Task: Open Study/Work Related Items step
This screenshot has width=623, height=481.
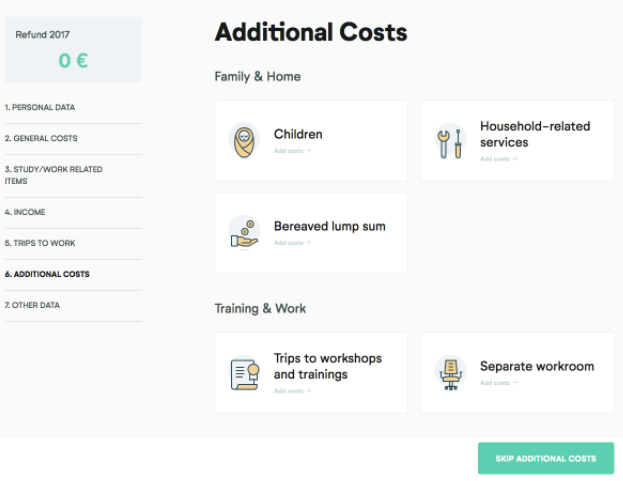Action: pos(54,175)
